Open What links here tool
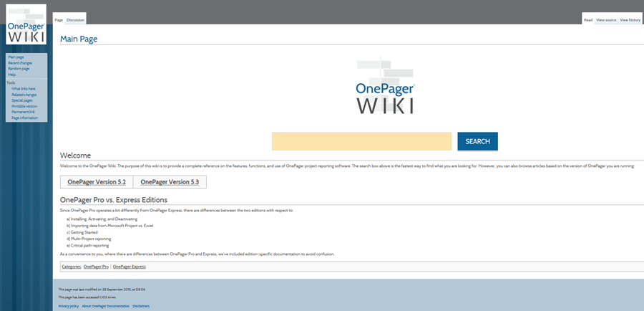The width and height of the screenshot is (644, 311). pyautogui.click(x=24, y=89)
